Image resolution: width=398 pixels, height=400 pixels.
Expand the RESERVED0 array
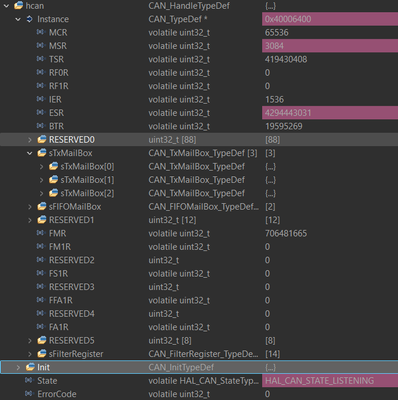point(30,140)
